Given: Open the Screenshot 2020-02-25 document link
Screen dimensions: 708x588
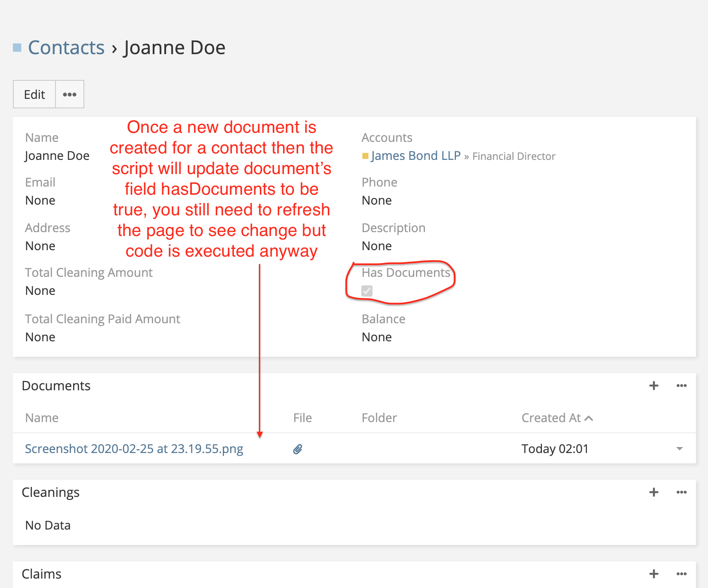Looking at the screenshot, I should 134,449.
